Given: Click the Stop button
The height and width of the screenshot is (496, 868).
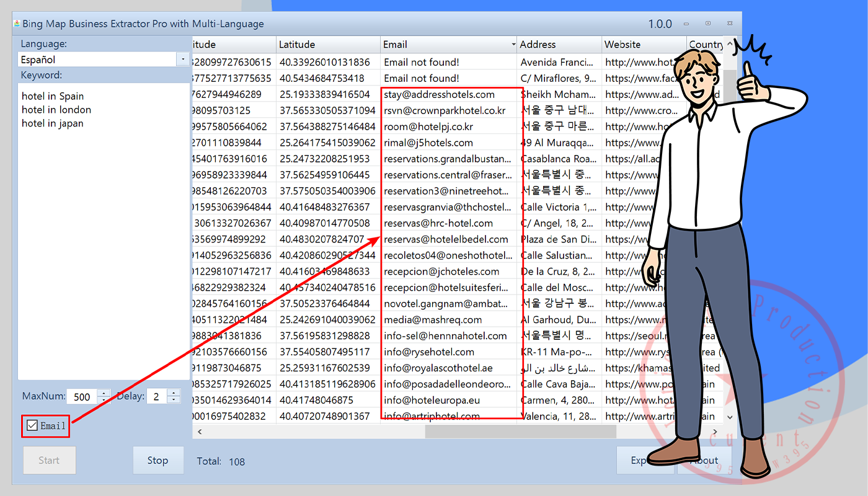Looking at the screenshot, I should [157, 460].
